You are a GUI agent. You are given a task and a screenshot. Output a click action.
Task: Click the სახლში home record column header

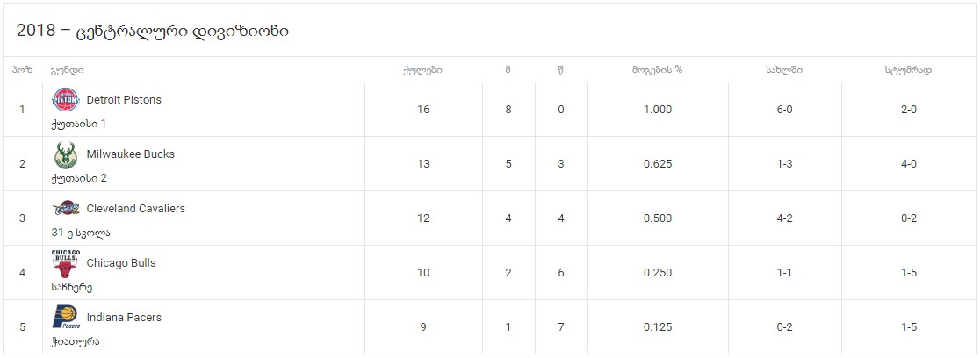(784, 70)
